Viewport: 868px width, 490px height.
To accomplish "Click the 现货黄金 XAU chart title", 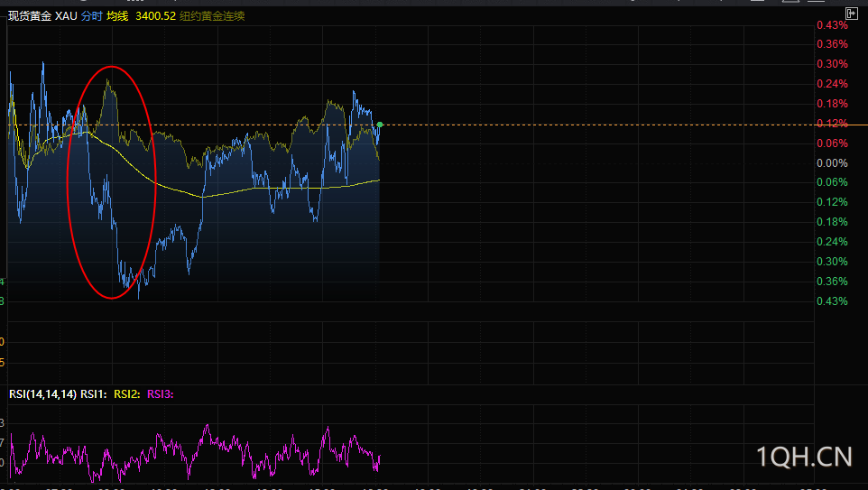I will tap(42, 16).
